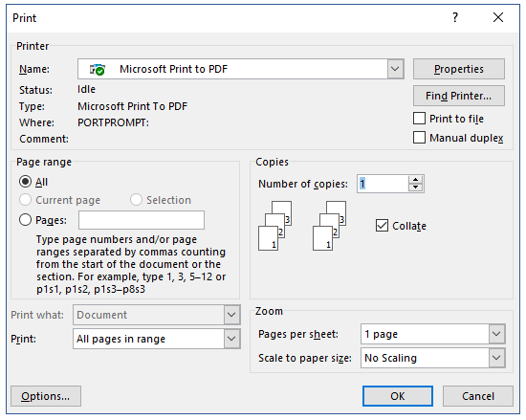Viewport: 526px width, 420px height.
Task: Decrease number of copies with the down arrow
Action: [416, 188]
